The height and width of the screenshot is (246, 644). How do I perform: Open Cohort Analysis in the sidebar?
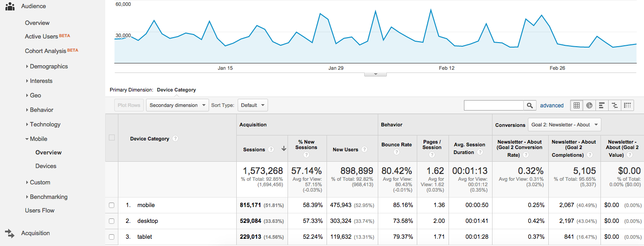pyautogui.click(x=45, y=51)
